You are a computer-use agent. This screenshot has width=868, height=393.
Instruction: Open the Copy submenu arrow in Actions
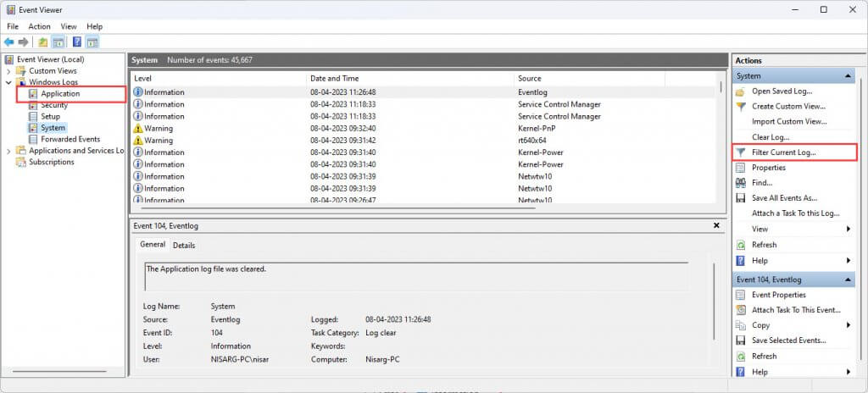click(x=849, y=325)
